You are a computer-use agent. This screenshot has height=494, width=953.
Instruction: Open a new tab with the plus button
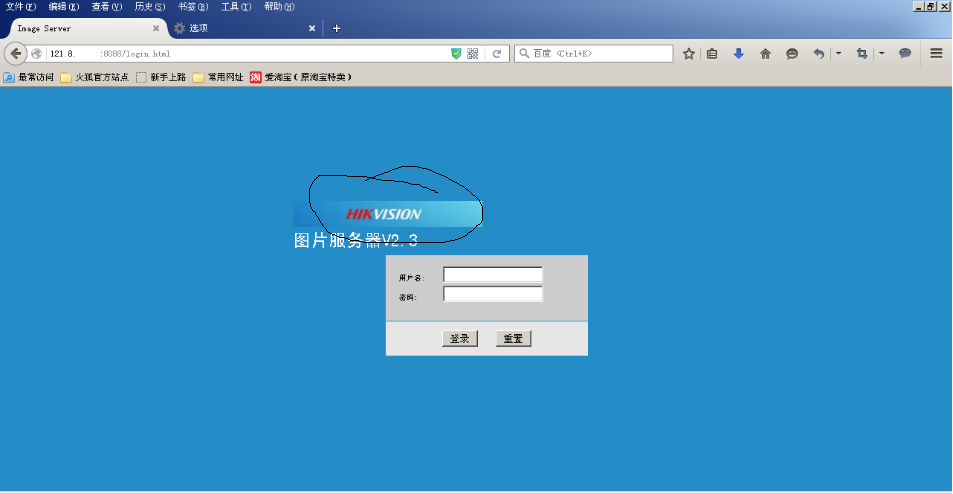click(x=336, y=28)
